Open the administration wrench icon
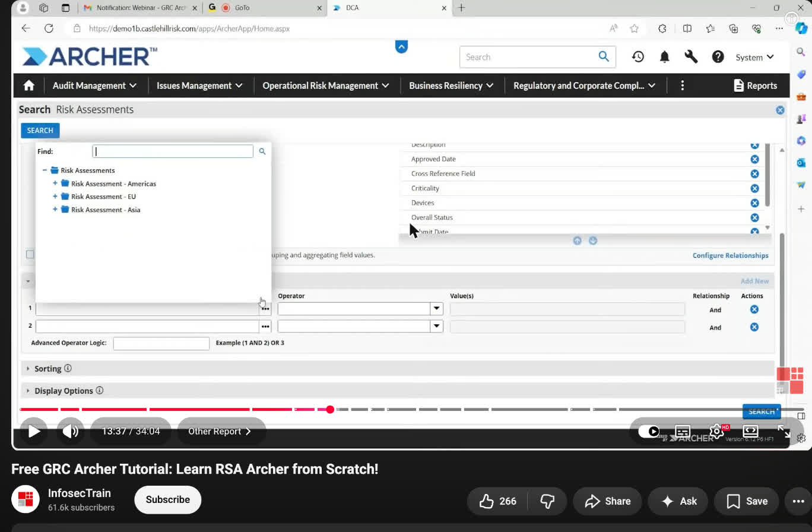The image size is (812, 532). tap(691, 57)
